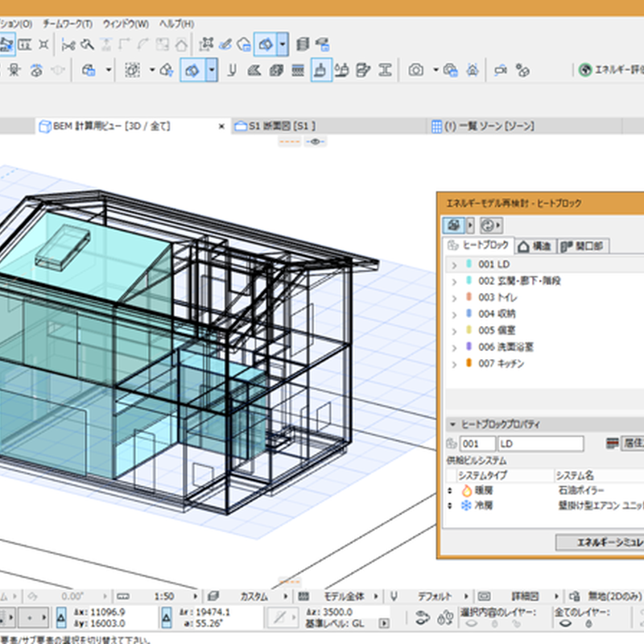
Task: Click the orbit 3D icon in second toolbar row
Action: 36,70
